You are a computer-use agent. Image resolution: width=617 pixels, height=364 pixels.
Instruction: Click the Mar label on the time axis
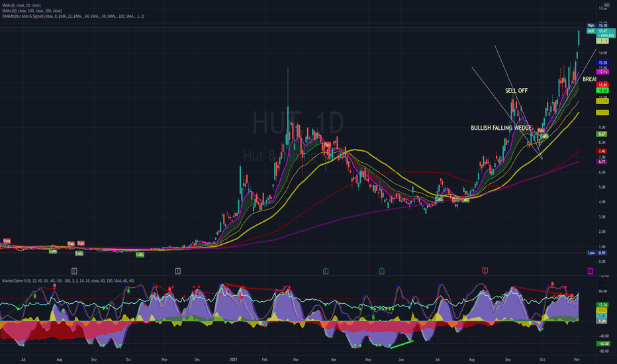(x=296, y=359)
